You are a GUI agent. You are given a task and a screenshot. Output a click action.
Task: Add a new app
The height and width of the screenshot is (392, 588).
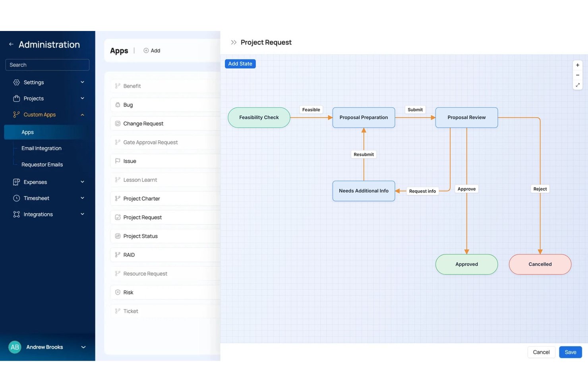152,50
